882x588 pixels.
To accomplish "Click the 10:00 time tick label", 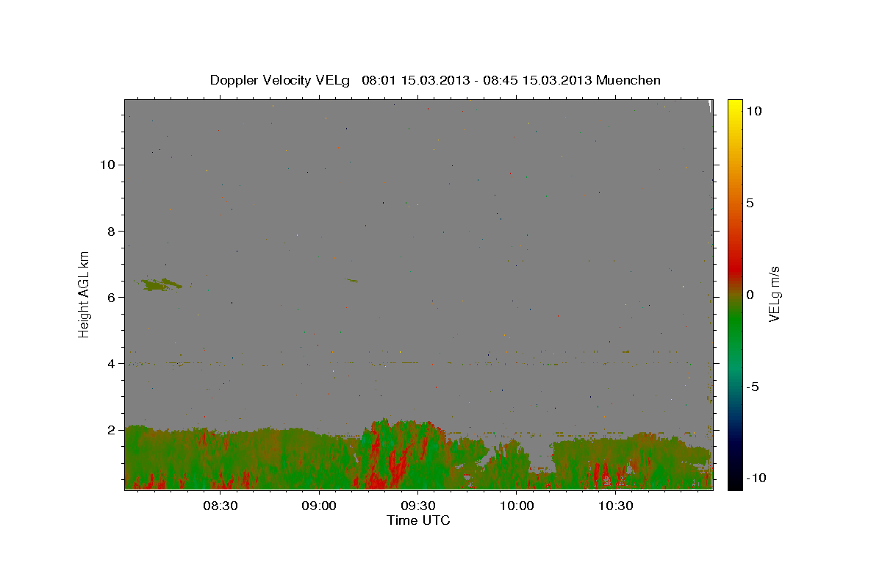I will click(517, 506).
